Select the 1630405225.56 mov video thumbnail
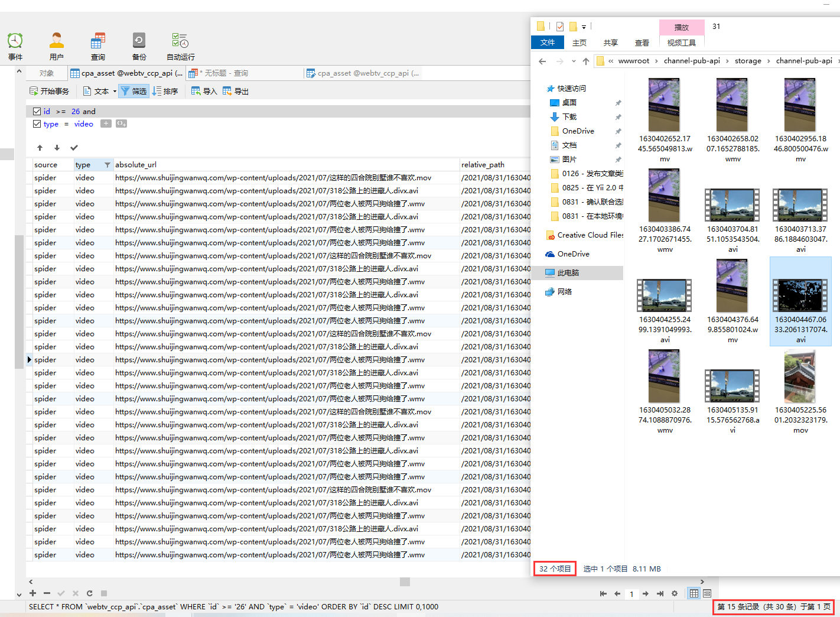Screen dimensions: 840x617 click(x=800, y=376)
